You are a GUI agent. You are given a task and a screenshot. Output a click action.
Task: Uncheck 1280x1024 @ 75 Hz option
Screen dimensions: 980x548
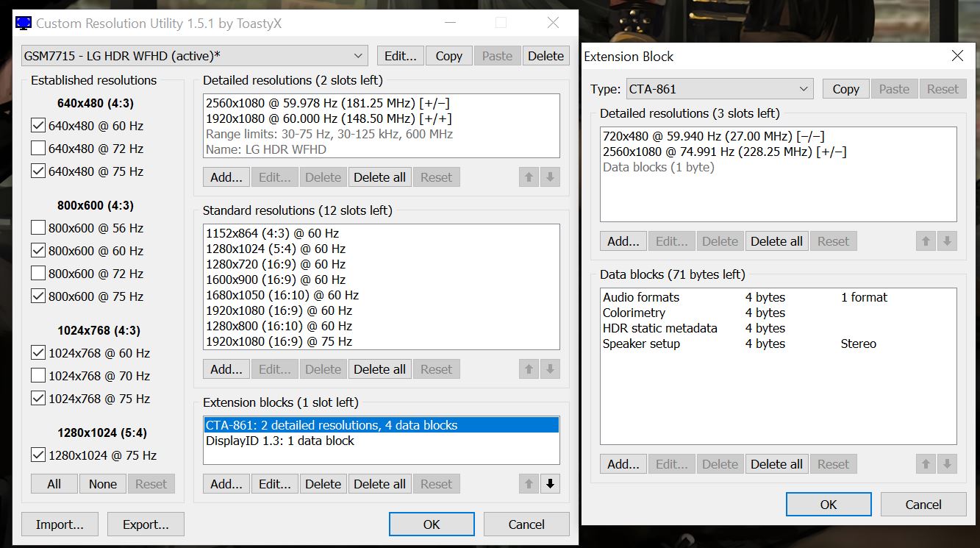[38, 455]
